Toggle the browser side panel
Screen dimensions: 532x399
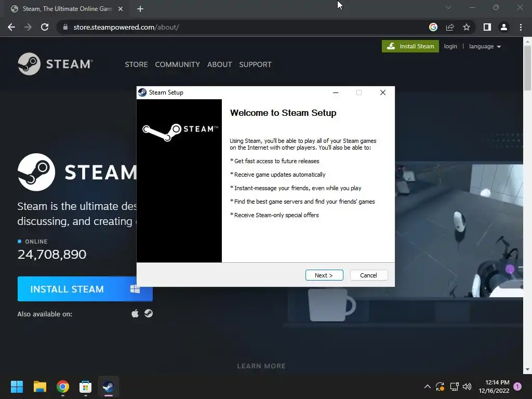tap(487, 27)
